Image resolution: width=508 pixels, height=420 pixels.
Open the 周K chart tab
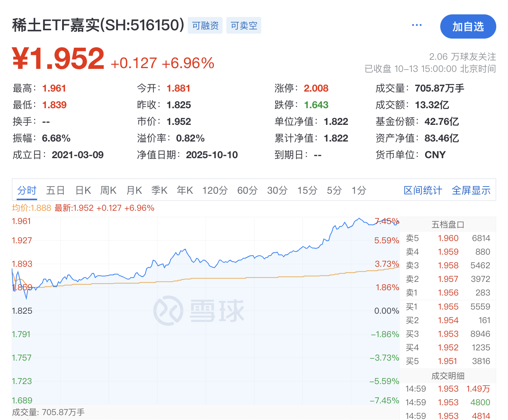[108, 190]
